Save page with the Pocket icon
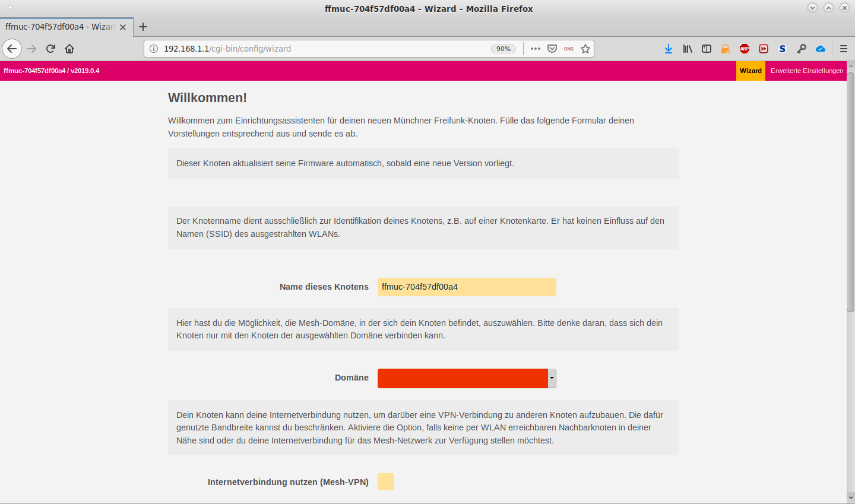The image size is (855, 504). pos(552,49)
